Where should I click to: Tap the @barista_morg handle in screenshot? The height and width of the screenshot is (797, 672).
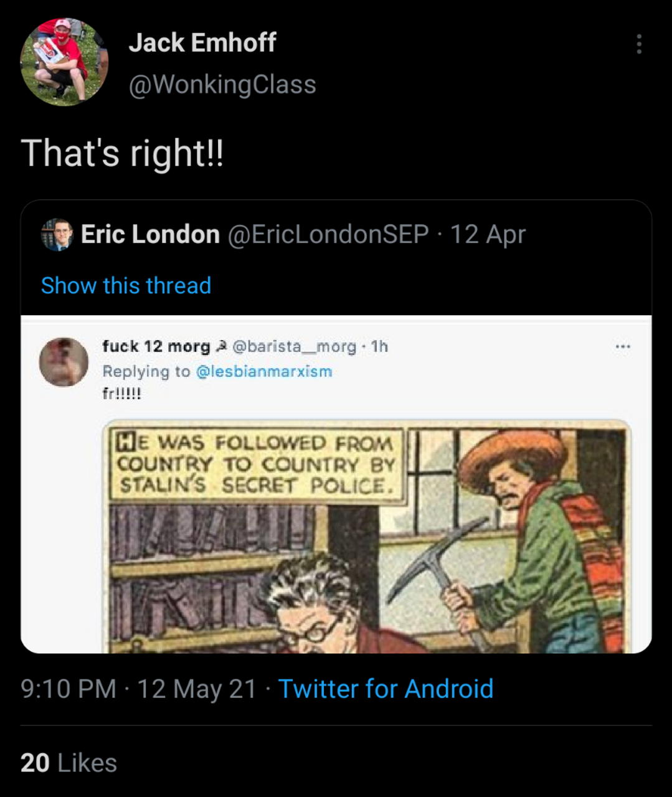(294, 346)
